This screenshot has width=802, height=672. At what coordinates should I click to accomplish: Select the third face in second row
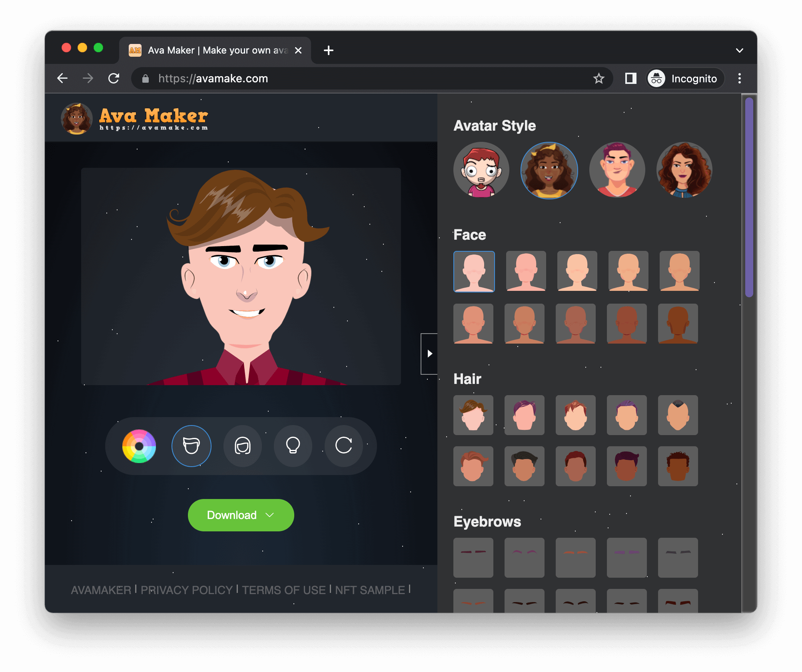tap(576, 324)
